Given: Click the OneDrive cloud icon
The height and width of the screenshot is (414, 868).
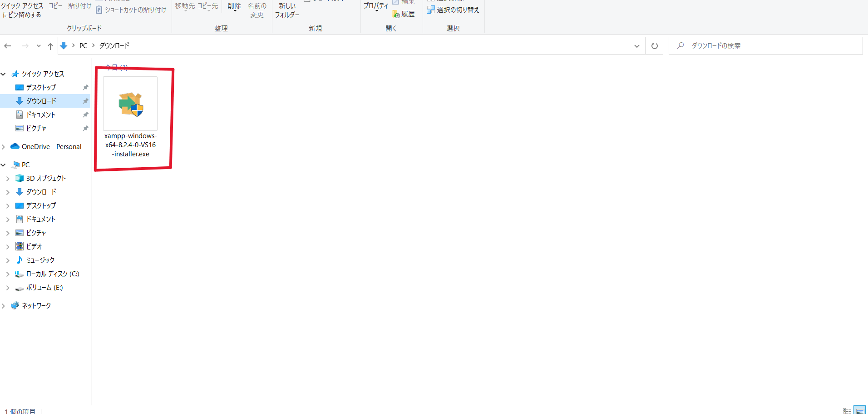Looking at the screenshot, I should click(x=15, y=146).
